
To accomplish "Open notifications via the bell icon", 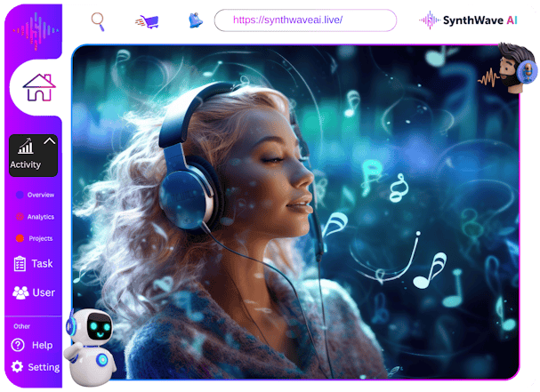I will click(195, 20).
